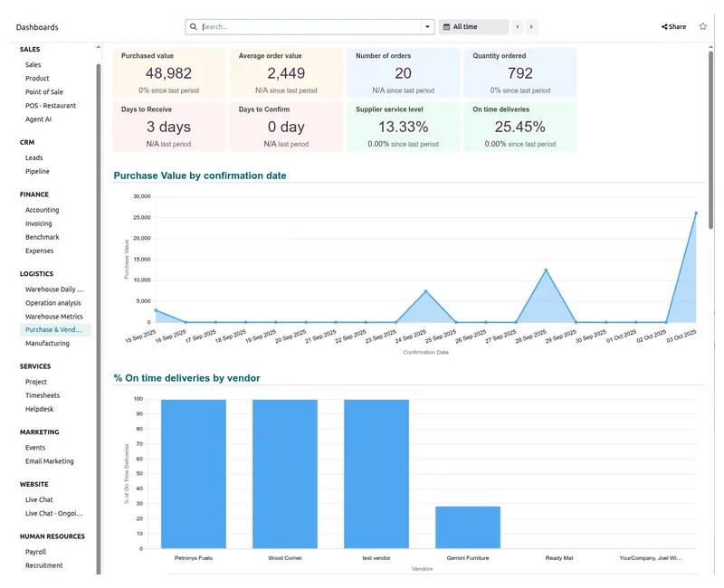
Task: Mark dashboard as favorite with star icon
Action: [703, 26]
